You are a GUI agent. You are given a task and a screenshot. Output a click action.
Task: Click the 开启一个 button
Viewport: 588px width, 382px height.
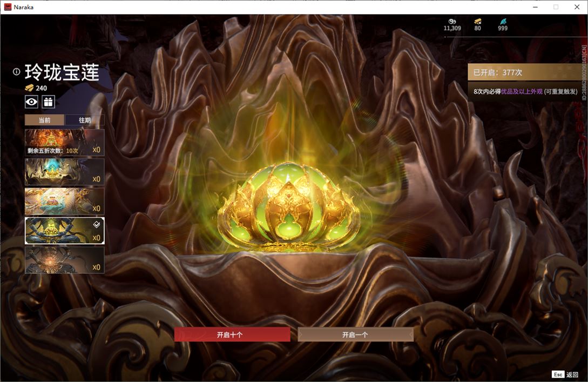pos(355,334)
